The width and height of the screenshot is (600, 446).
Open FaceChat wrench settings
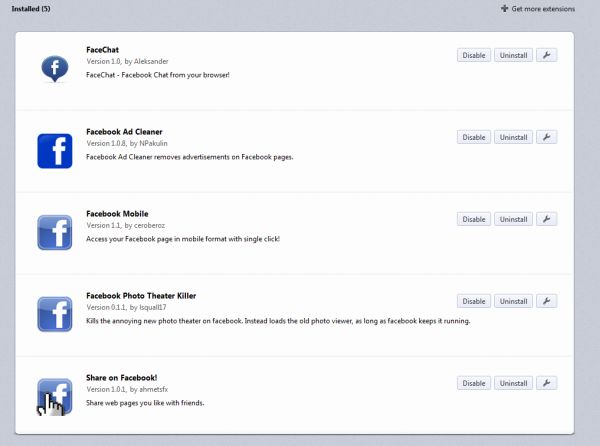[546, 55]
